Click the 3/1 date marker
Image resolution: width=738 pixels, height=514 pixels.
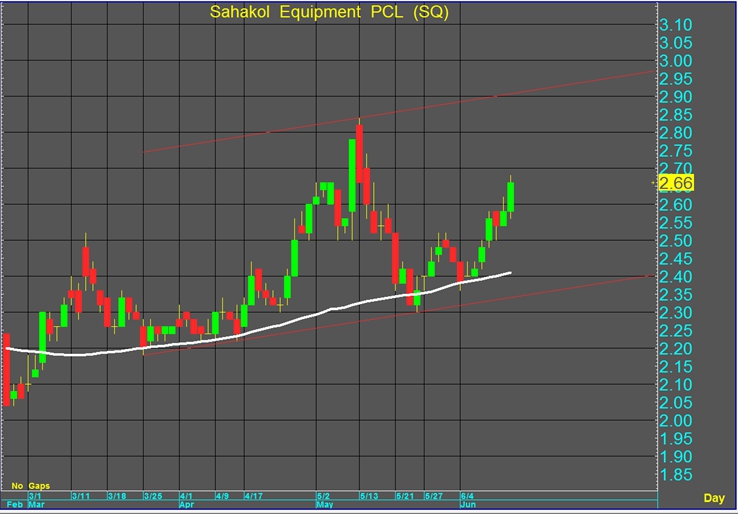pos(36,496)
